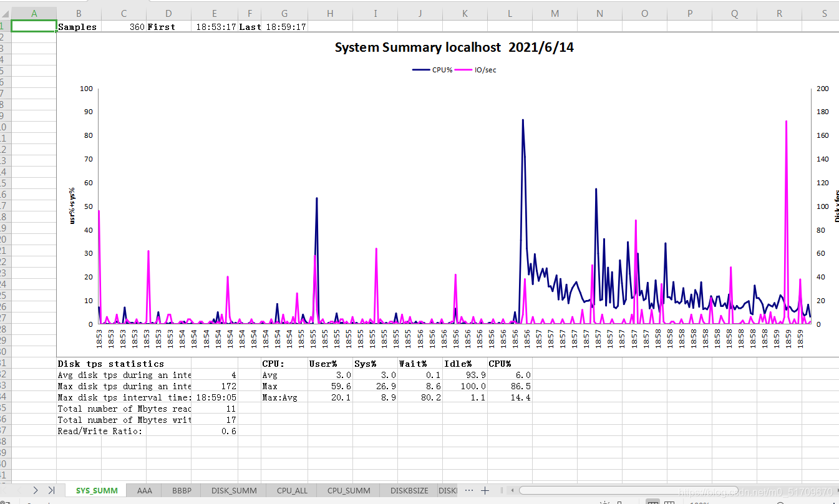839x504 pixels.
Task: Select the Idle% header cell
Action: (465, 364)
